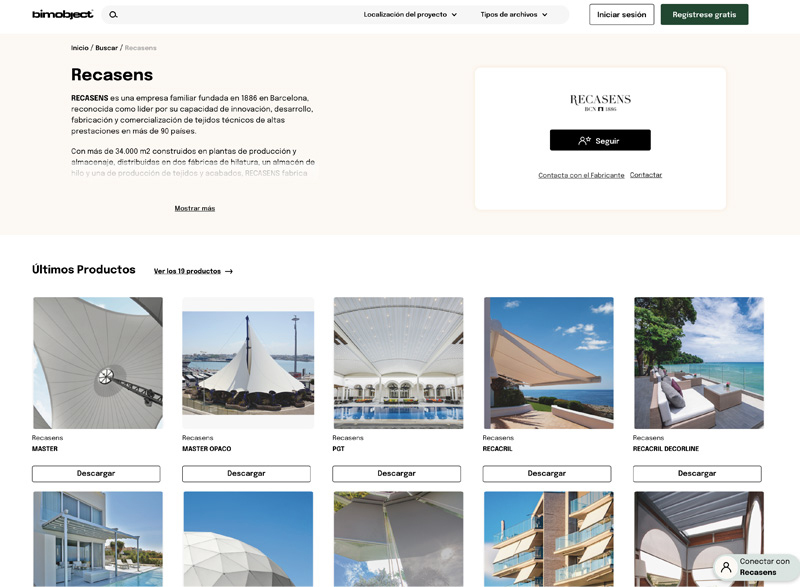Click the bimobject logo
The image size is (800, 587).
coord(63,14)
